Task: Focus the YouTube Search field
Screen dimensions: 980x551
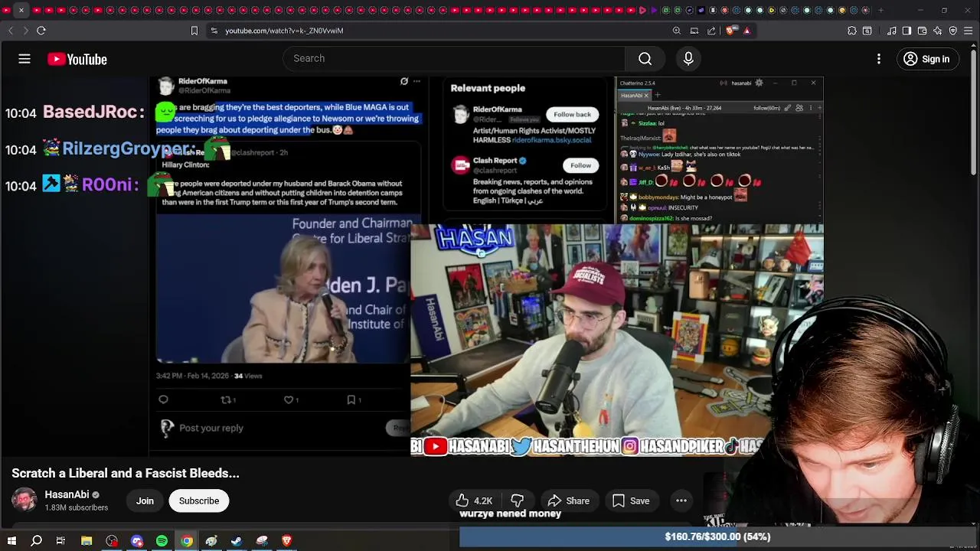Action: 454,58
